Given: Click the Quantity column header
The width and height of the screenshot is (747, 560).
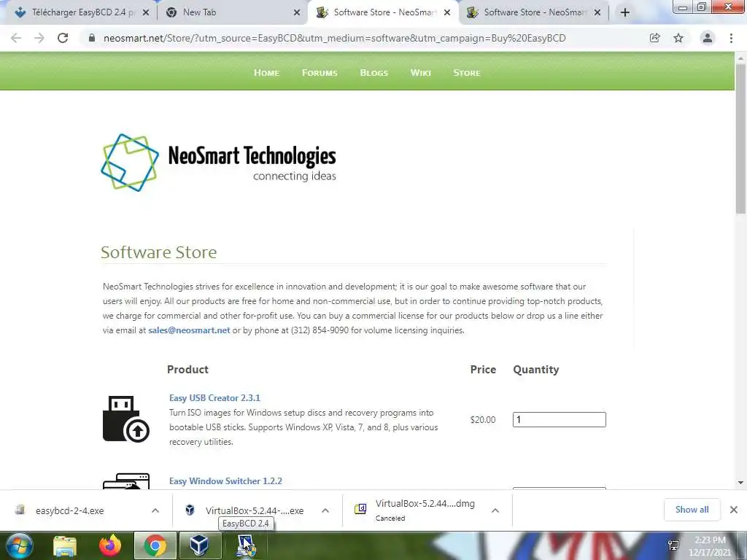Looking at the screenshot, I should (x=536, y=370).
